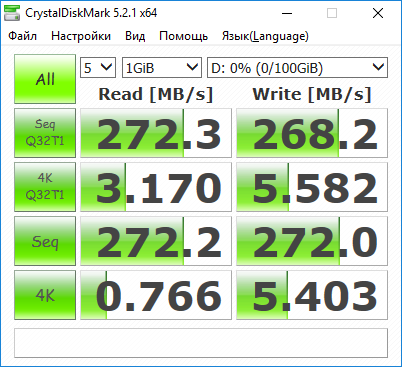The height and width of the screenshot is (367, 402).
Task: Start the plain 4K test
Action: (45, 295)
